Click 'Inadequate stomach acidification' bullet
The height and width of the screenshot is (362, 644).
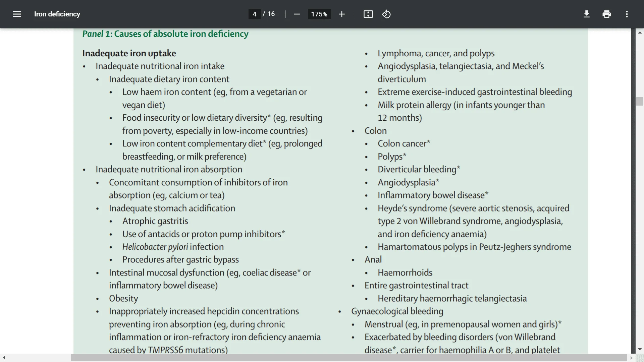[x=172, y=208]
